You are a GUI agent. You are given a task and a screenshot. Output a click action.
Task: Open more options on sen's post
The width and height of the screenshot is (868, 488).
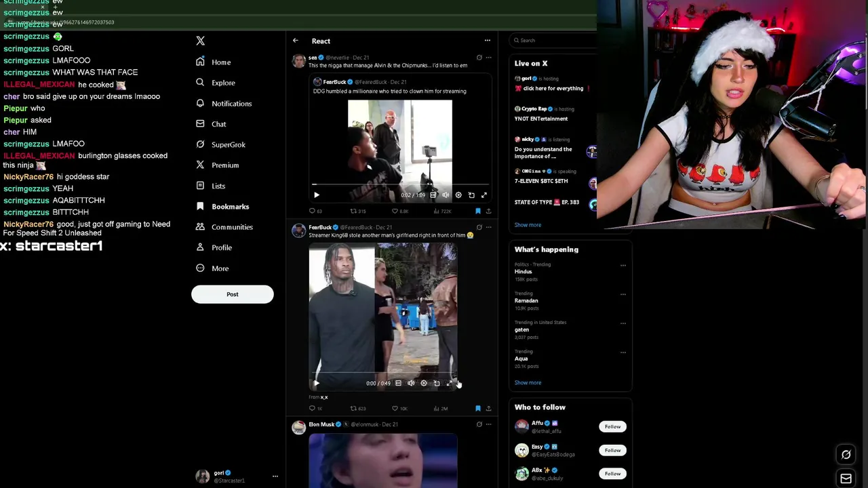(488, 58)
